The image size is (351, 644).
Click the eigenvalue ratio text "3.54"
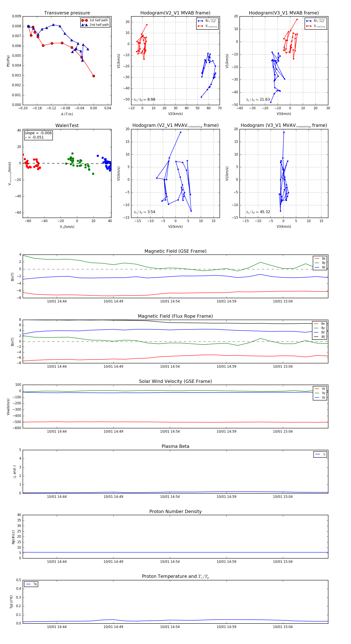(151, 212)
